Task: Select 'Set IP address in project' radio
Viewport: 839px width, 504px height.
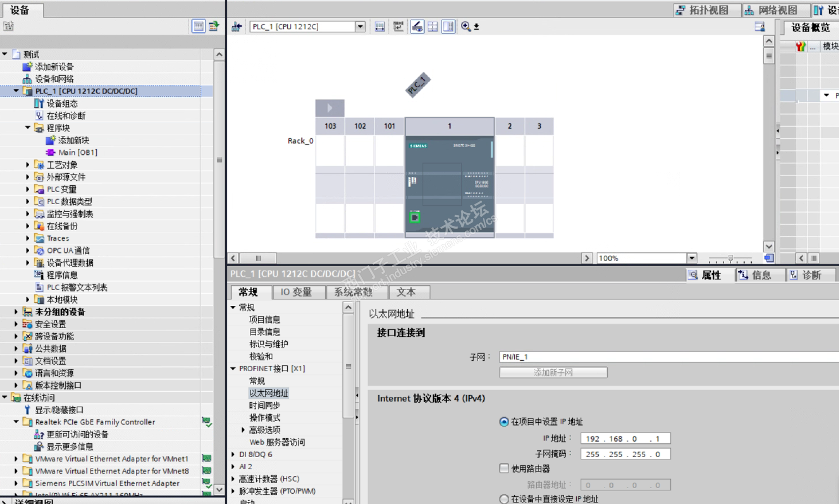Action: tap(504, 422)
